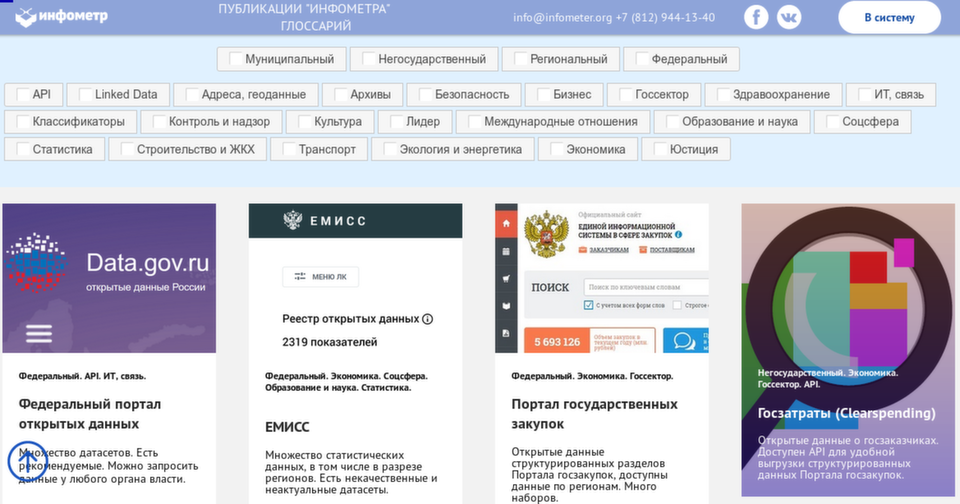This screenshot has height=504, width=960.
Task: Click the «5 693 126» counter in zakupki thumbnail
Action: point(557,342)
